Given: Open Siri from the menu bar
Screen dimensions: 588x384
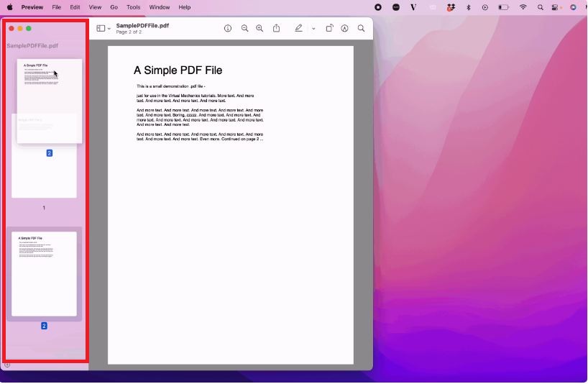Looking at the screenshot, I should tap(573, 7).
